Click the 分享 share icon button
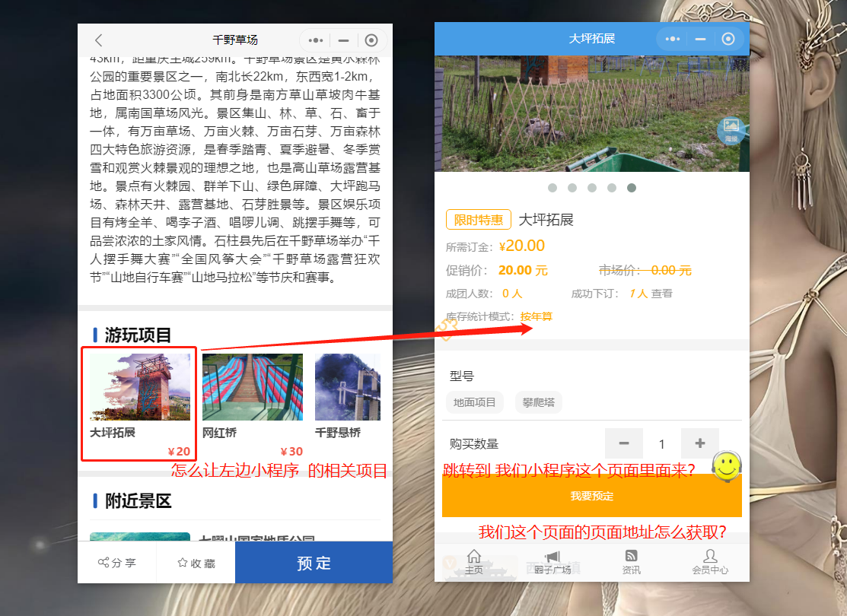Viewport: 847px width, 616px height. click(x=117, y=563)
